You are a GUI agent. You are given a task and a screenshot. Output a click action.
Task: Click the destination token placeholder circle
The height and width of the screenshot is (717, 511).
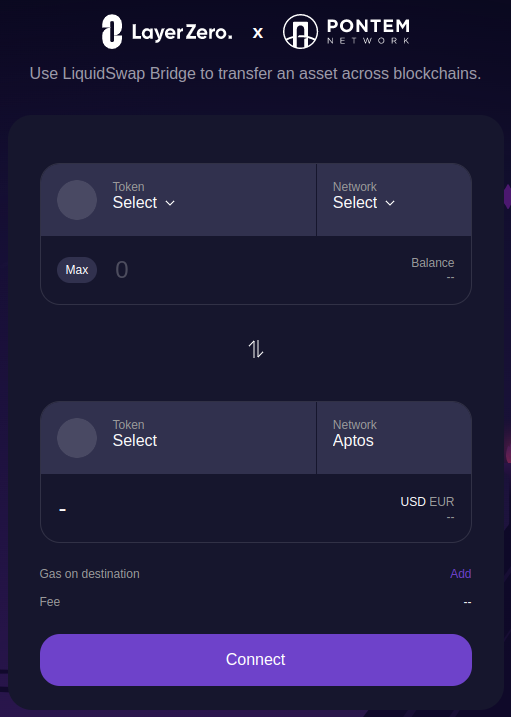tap(77, 438)
